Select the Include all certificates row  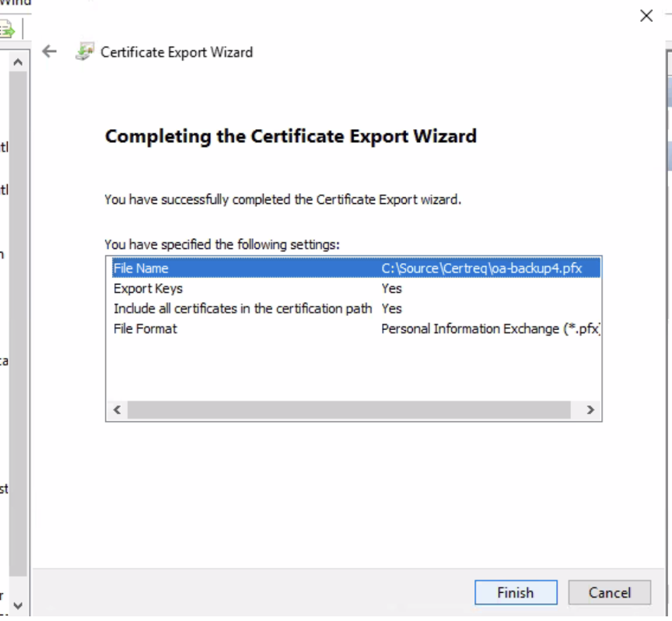point(243,309)
